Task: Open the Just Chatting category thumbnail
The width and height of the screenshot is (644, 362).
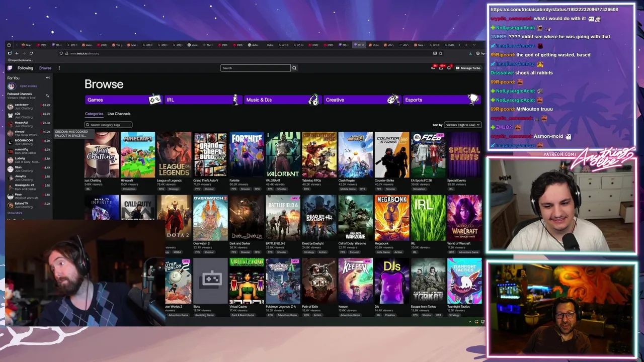Action: 102,155
